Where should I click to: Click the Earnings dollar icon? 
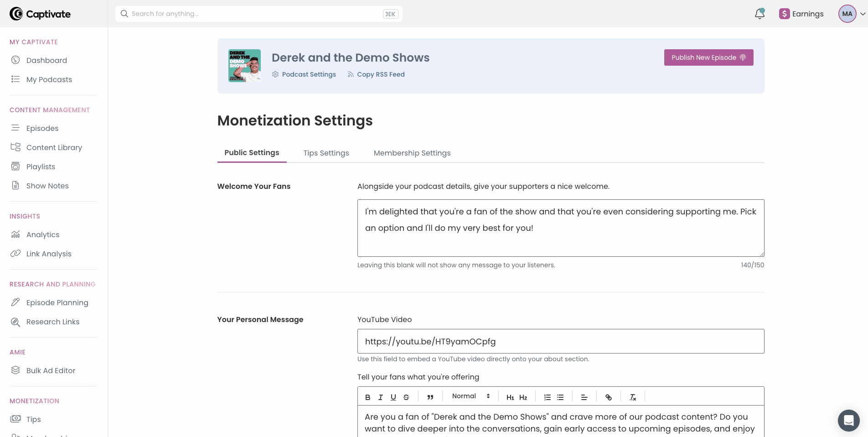tap(784, 14)
